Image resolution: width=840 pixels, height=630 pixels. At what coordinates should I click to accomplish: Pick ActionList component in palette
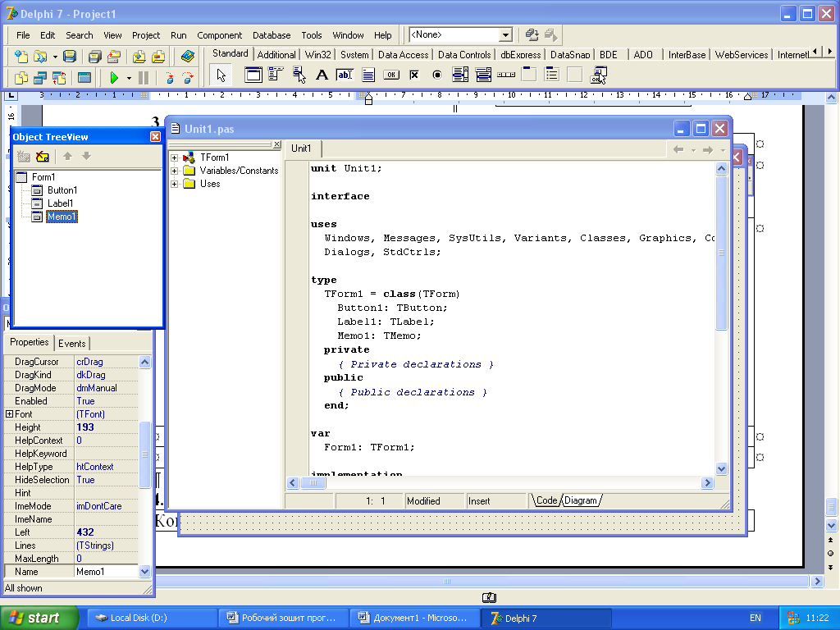tap(598, 75)
